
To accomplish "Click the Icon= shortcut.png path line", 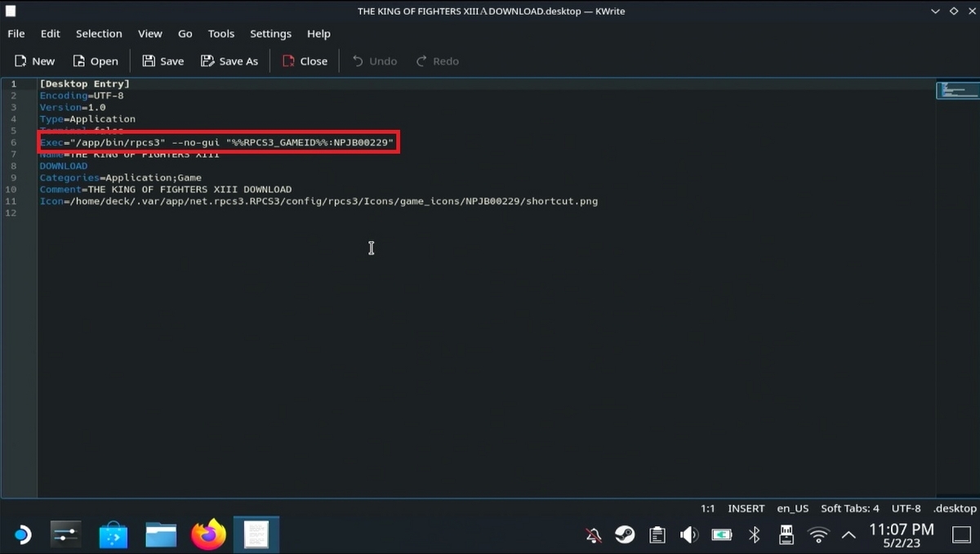I will coord(318,201).
